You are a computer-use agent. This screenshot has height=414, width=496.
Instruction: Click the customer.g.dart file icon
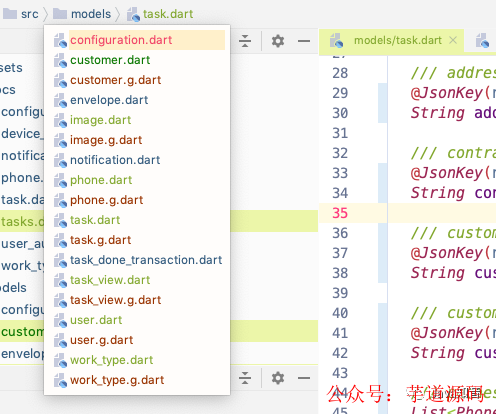(x=60, y=80)
